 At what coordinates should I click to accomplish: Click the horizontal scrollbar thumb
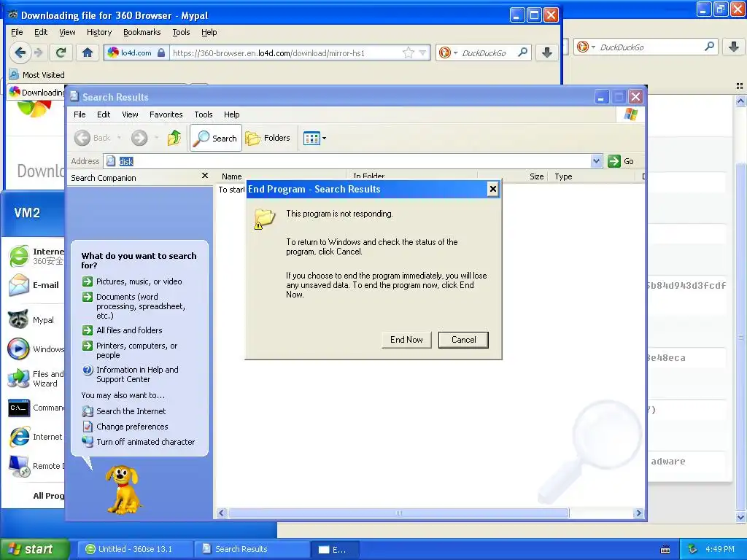click(399, 513)
